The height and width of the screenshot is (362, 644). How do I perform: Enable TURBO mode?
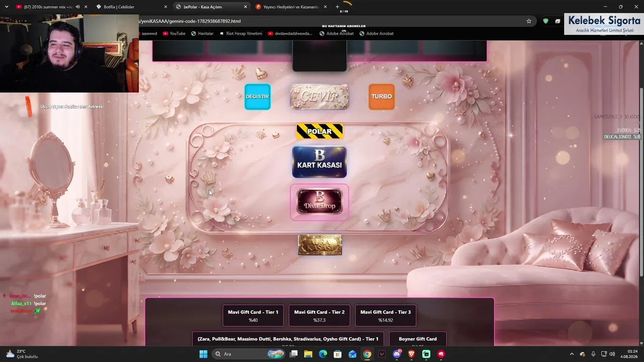[x=381, y=97]
